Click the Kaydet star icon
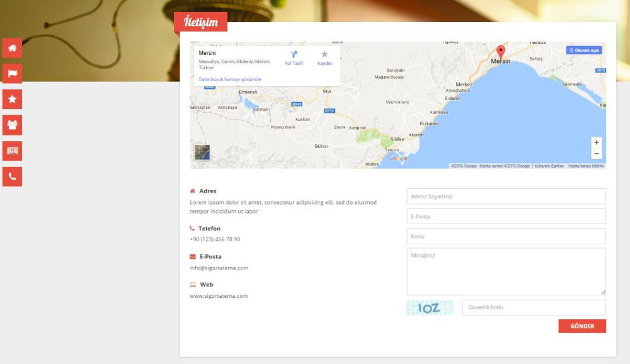This screenshot has height=364, width=630. click(x=324, y=54)
